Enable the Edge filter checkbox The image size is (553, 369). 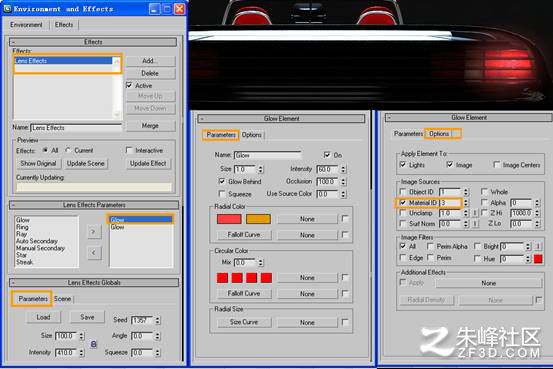pyautogui.click(x=403, y=258)
